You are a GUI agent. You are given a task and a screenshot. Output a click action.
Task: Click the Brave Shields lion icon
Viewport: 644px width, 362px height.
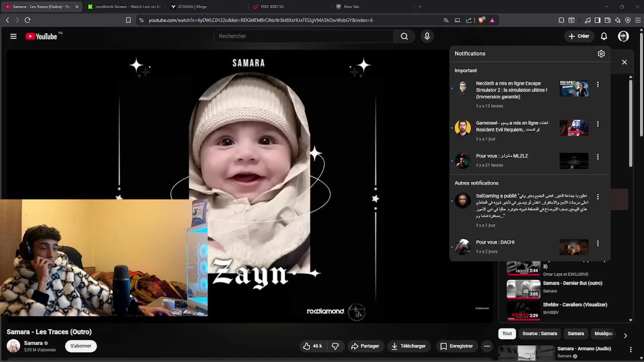pyautogui.click(x=481, y=20)
